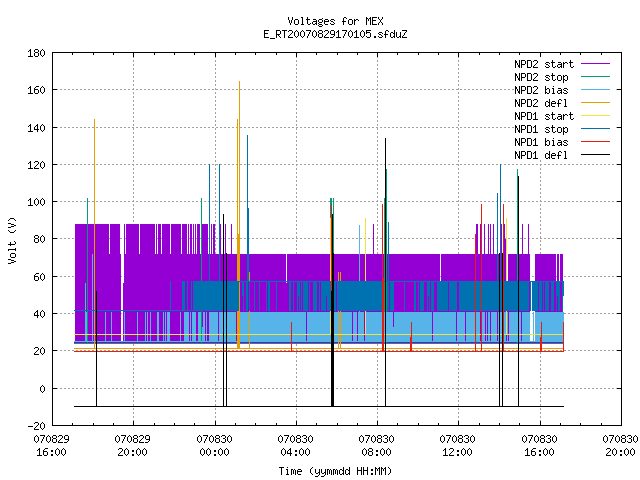Click the y-axis tick value 180
The image size is (640, 480).
point(36,53)
